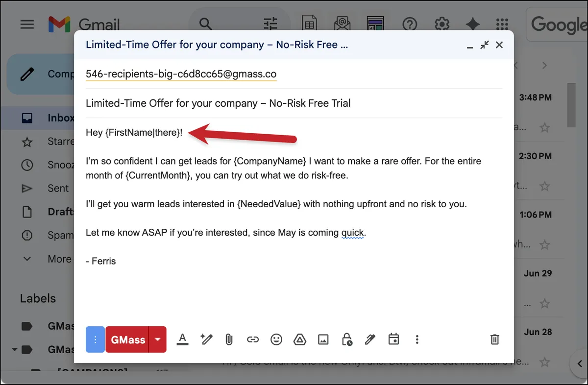Close the compose window
588x385 pixels.
(499, 45)
